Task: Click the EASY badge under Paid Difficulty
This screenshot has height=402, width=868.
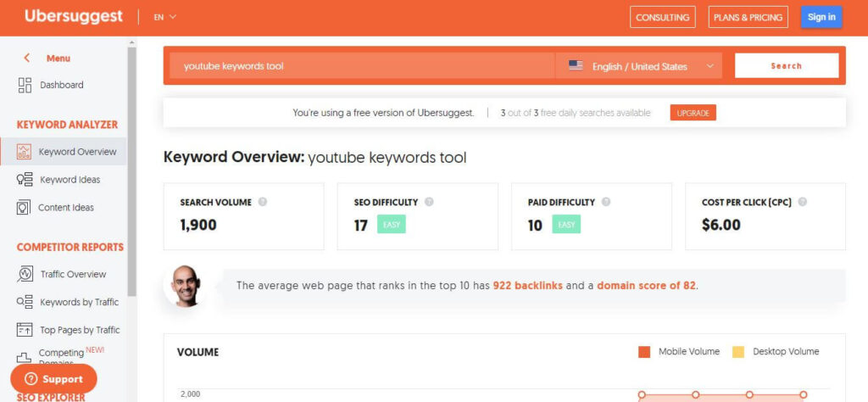Action: click(566, 225)
